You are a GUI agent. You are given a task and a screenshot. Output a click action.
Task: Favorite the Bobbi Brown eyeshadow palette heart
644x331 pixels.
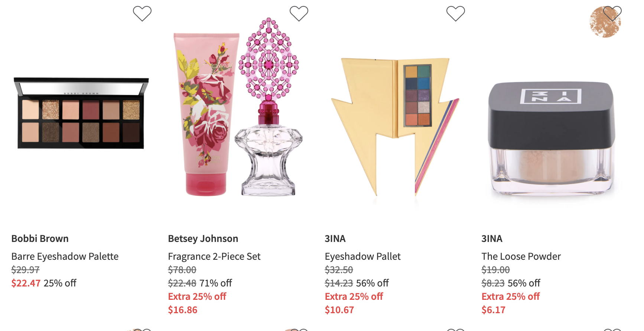pyautogui.click(x=142, y=14)
